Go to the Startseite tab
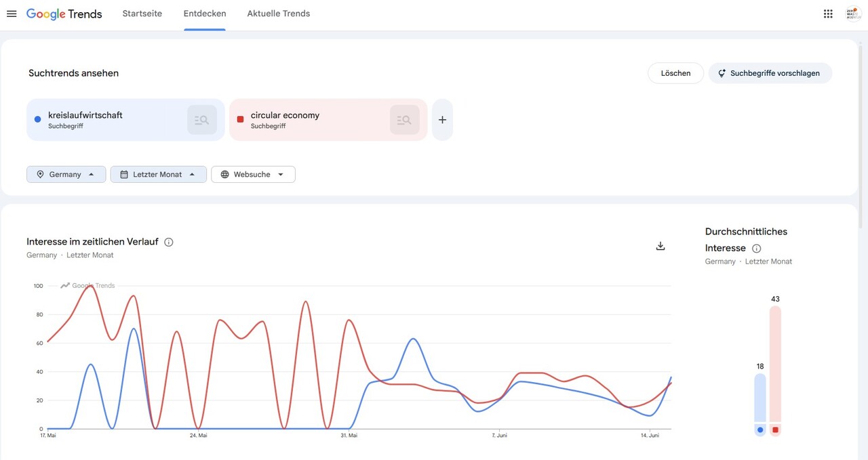Screen dimensions: 868x460 (142, 14)
